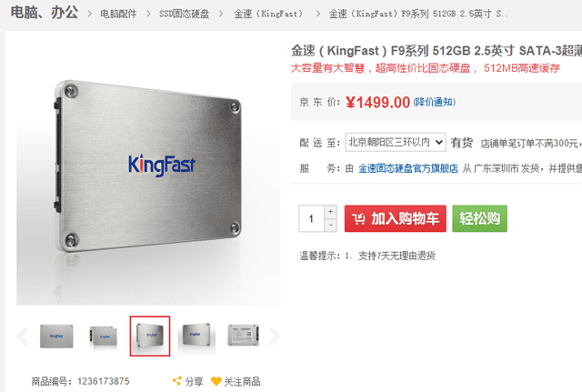Screen dimensions: 582x392
Task: Show previous thumbnails with left arrow
Action: (x=22, y=337)
